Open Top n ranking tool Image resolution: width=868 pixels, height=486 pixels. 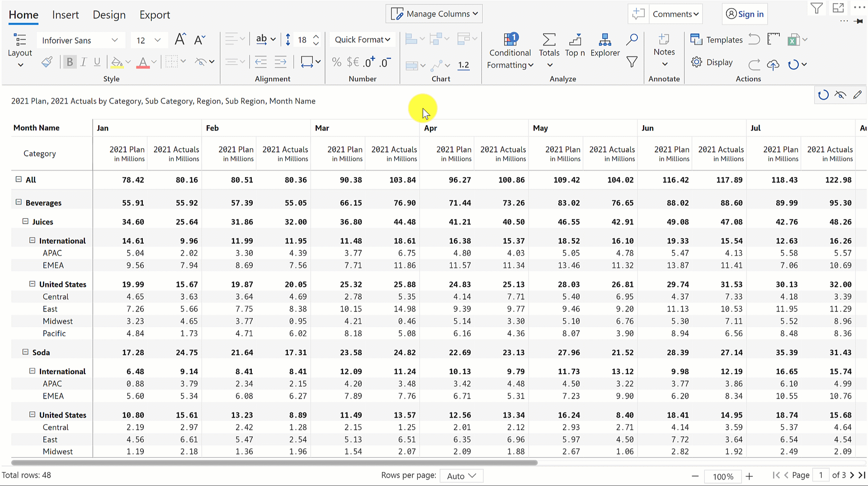(x=575, y=45)
